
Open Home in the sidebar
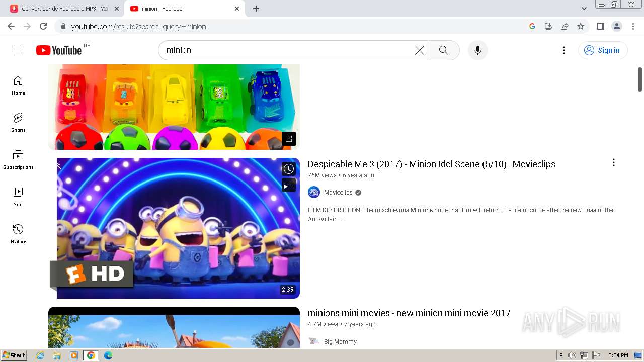coord(18,85)
